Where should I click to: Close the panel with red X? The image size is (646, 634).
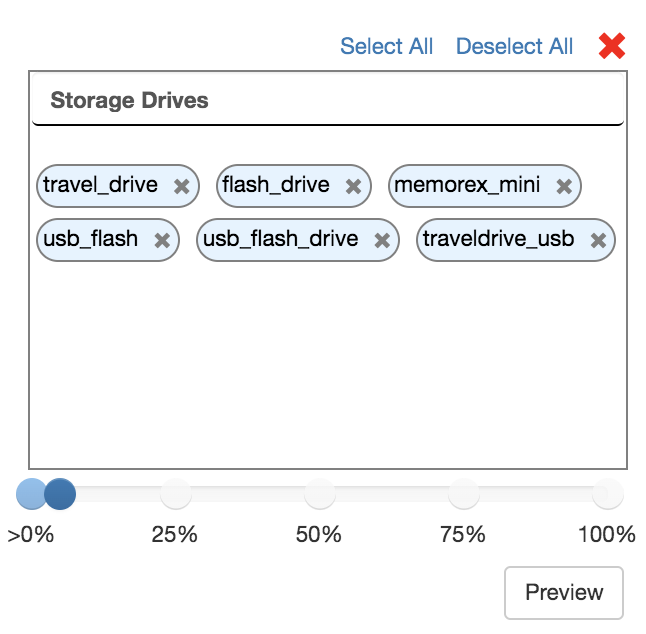[x=611, y=46]
